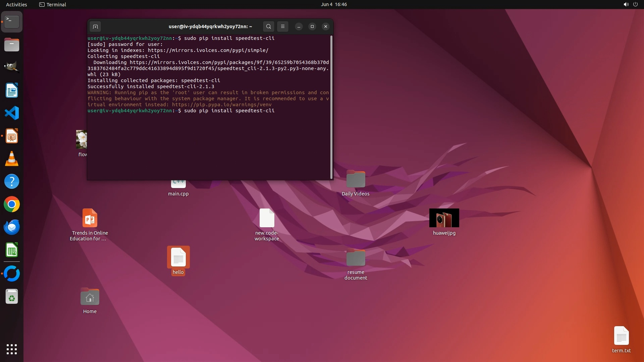Open the Terminal app menu in the top bar
Viewport: 644px width, 362px height.
pyautogui.click(x=53, y=4)
